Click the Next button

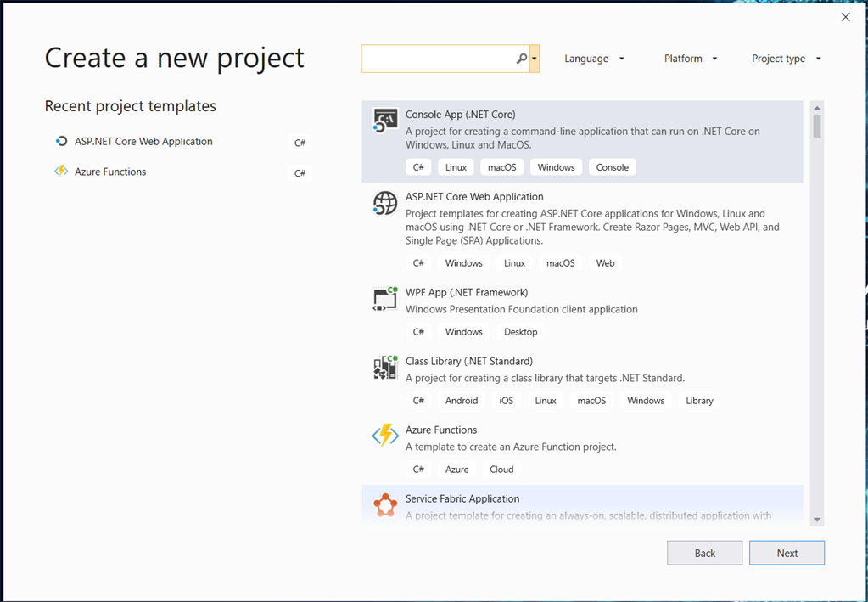tap(787, 553)
